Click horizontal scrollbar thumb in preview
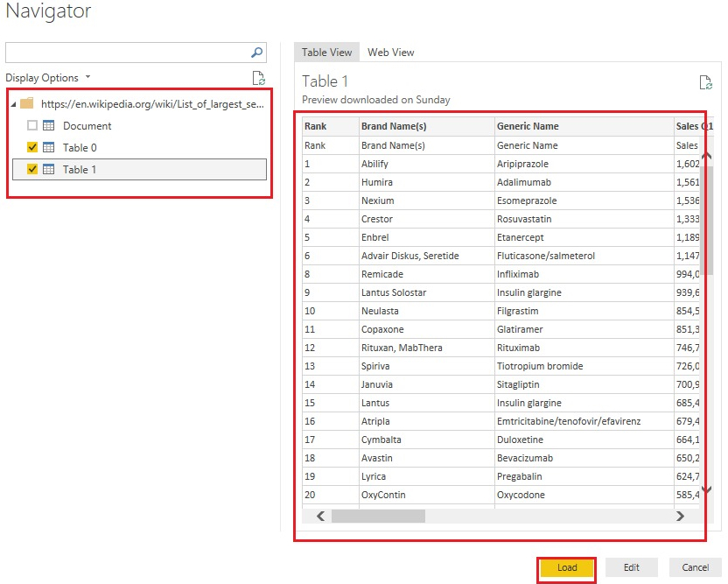This screenshot has width=728, height=584. click(x=378, y=517)
